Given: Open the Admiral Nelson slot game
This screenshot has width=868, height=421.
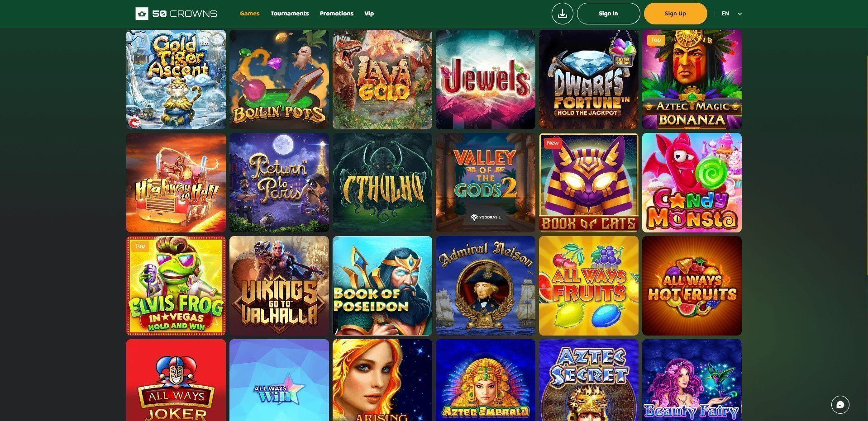Looking at the screenshot, I should [486, 286].
